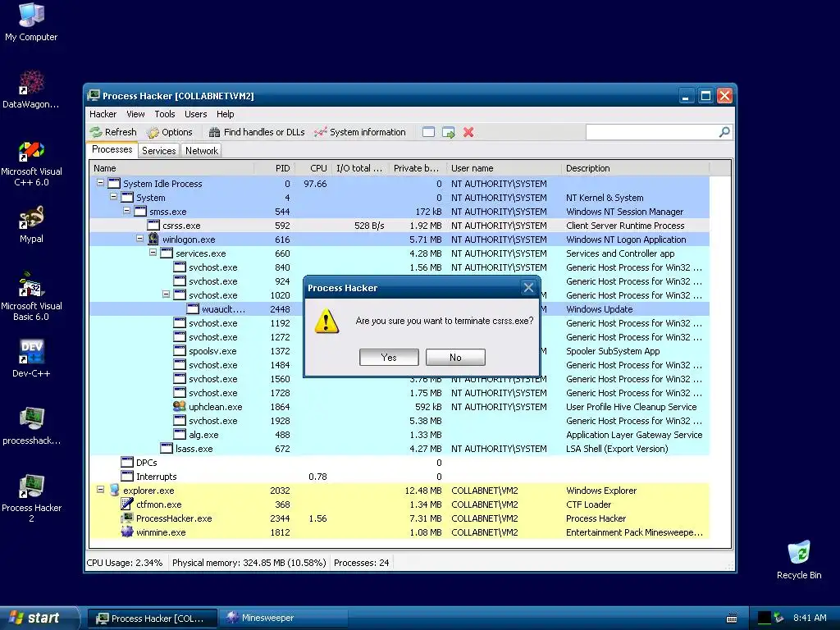
Task: Open the Users menu
Action: coord(195,114)
